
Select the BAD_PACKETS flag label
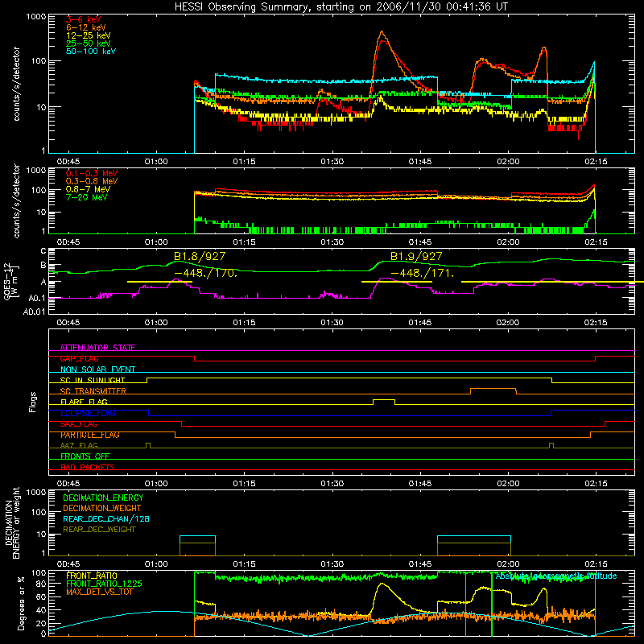[x=88, y=467]
